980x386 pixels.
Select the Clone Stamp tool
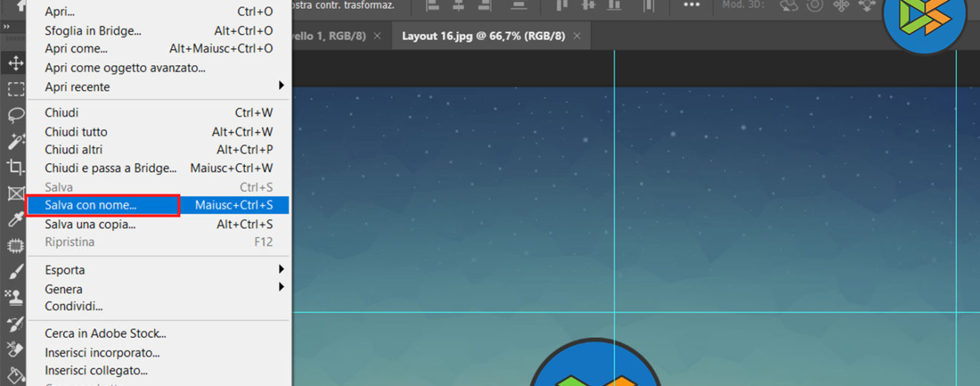pos(15,298)
